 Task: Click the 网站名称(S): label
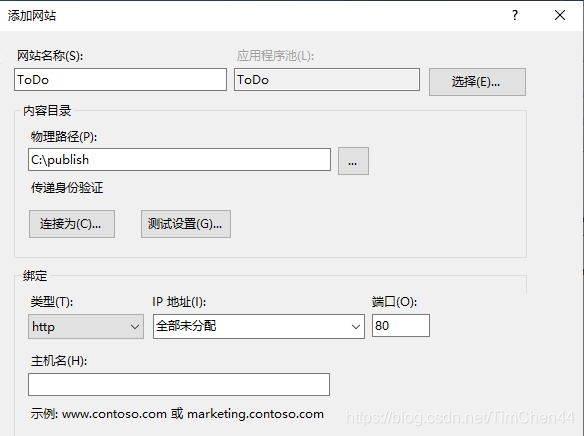(x=50, y=56)
